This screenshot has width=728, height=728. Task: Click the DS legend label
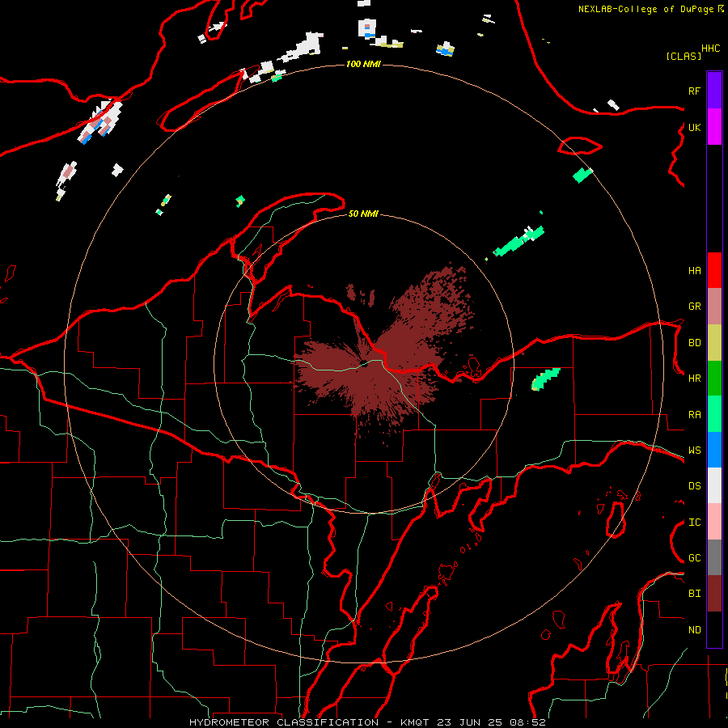pos(694,486)
